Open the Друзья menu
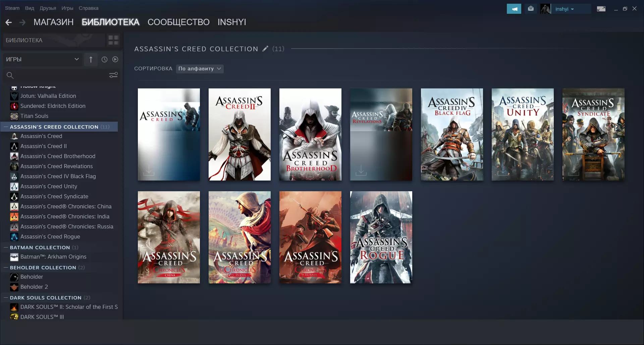 tap(48, 8)
